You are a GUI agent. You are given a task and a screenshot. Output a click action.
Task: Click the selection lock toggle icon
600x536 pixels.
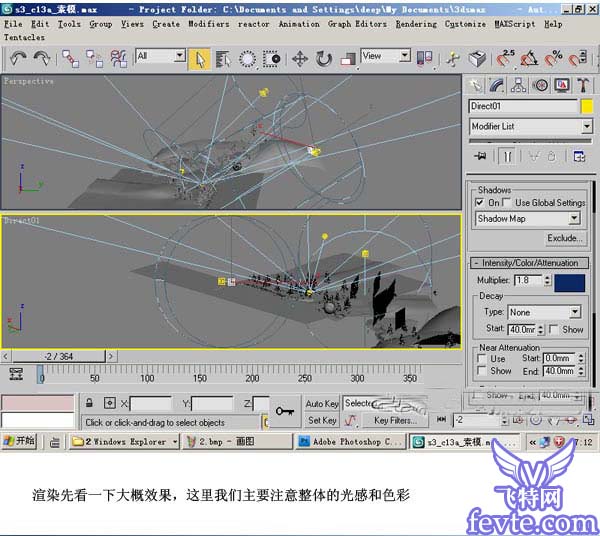[89, 402]
